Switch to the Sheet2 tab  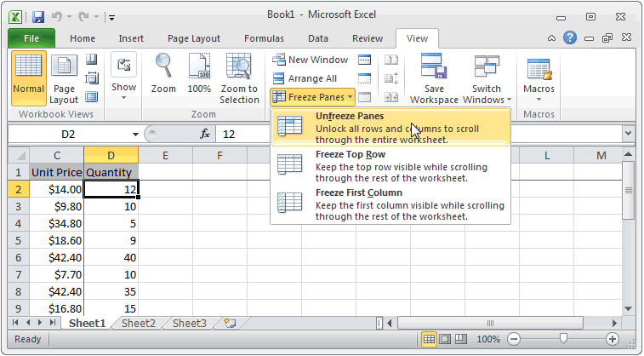138,324
